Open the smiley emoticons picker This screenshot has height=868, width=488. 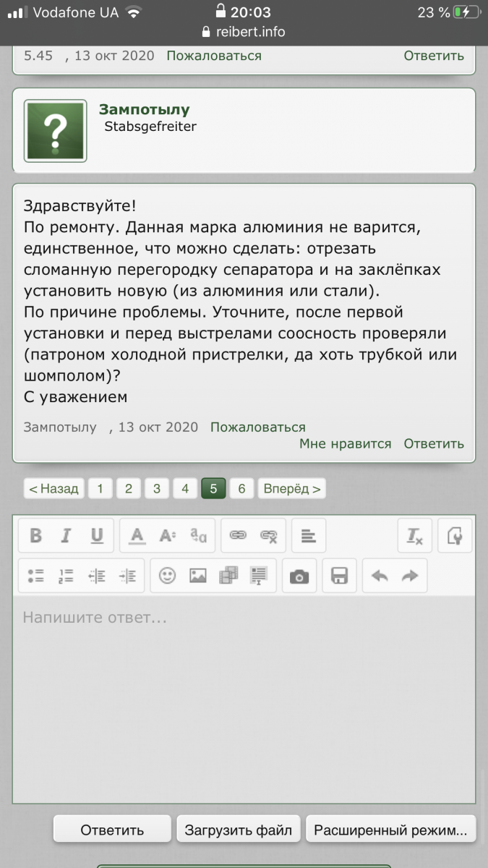tap(168, 576)
